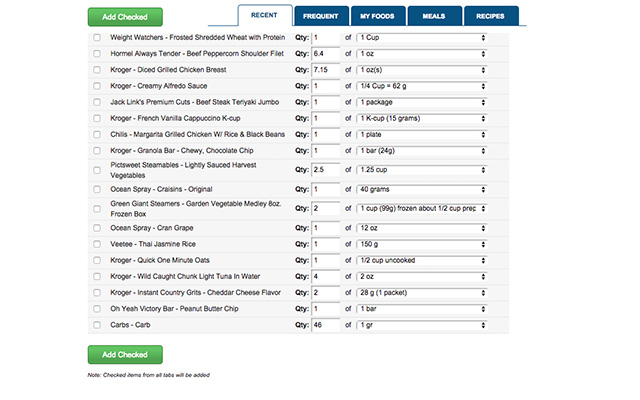The height and width of the screenshot is (400, 640).
Task: Click 'Oh Yeah Victory Bar - Peanut Butter Chip' text
Action: [174, 309]
